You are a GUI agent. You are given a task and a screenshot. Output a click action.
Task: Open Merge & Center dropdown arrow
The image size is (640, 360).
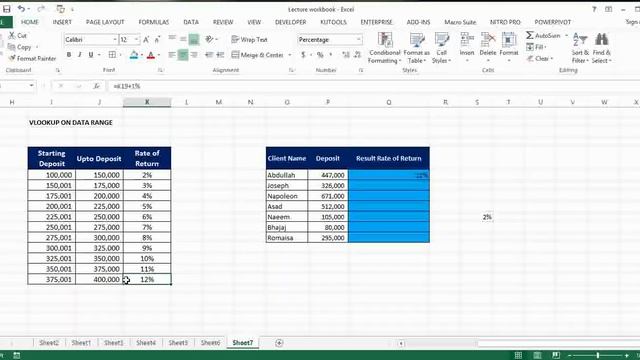tap(290, 55)
